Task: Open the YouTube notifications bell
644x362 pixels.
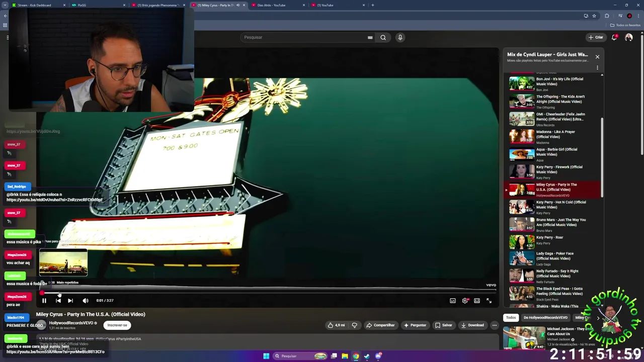Action: coord(614,37)
